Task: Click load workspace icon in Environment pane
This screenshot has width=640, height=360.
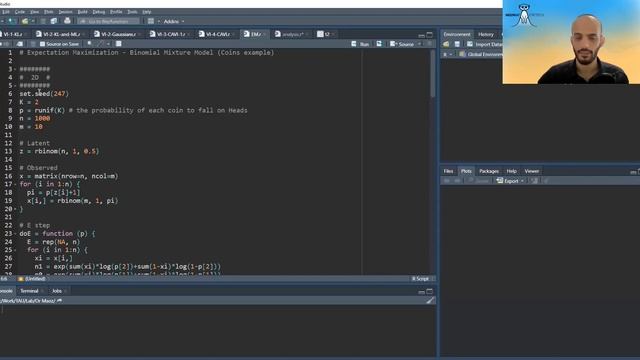Action: click(x=446, y=44)
